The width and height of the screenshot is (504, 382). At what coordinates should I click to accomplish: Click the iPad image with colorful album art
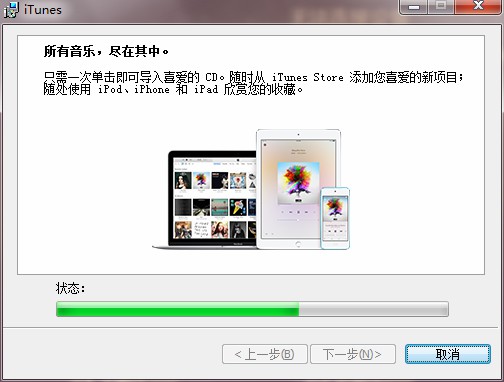click(298, 189)
